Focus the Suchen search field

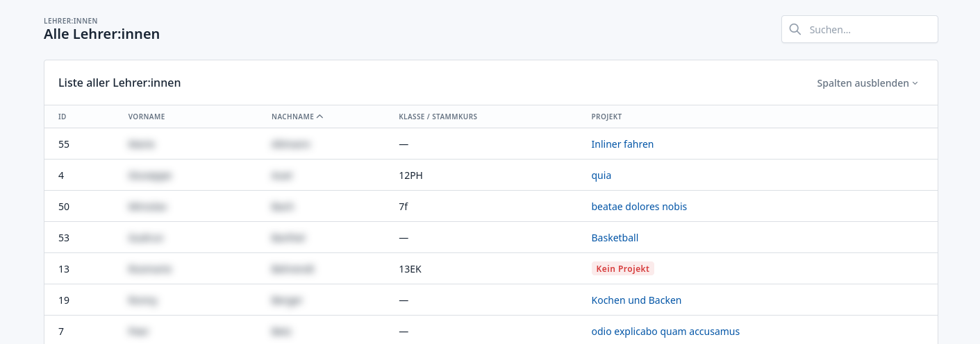click(x=868, y=29)
